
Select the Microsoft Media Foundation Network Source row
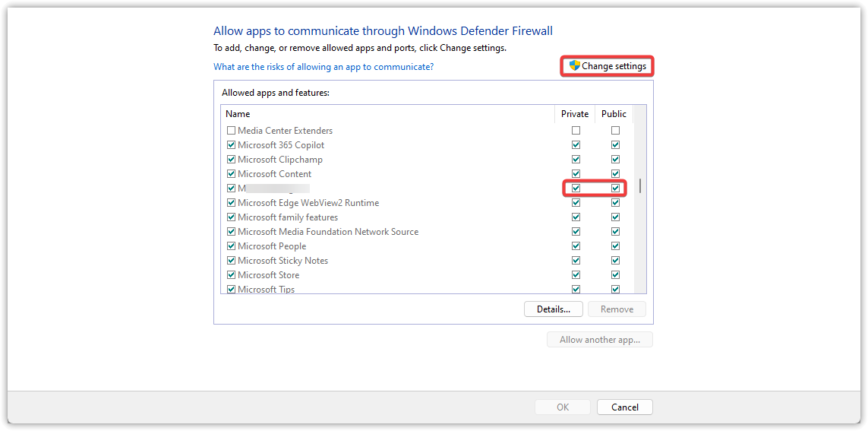point(328,232)
